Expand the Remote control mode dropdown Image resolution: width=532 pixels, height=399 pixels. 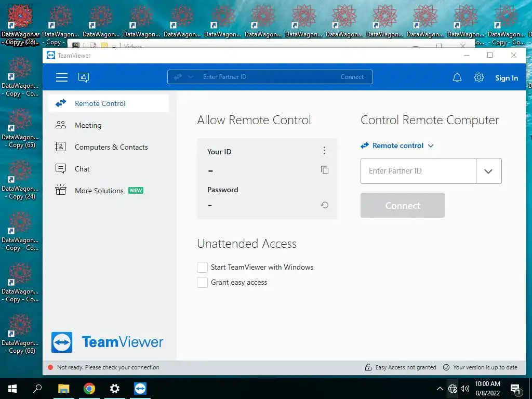[x=397, y=145]
